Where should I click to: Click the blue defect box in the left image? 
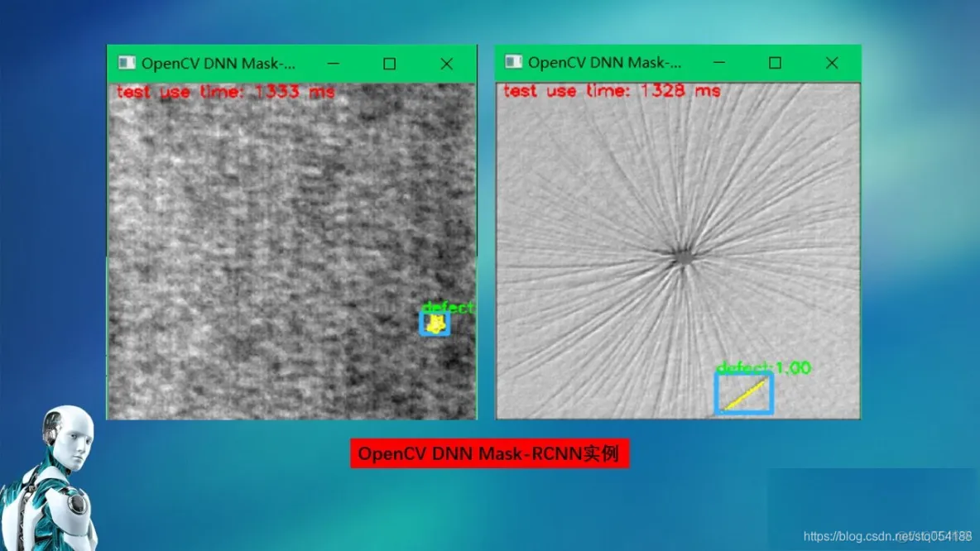coord(435,323)
